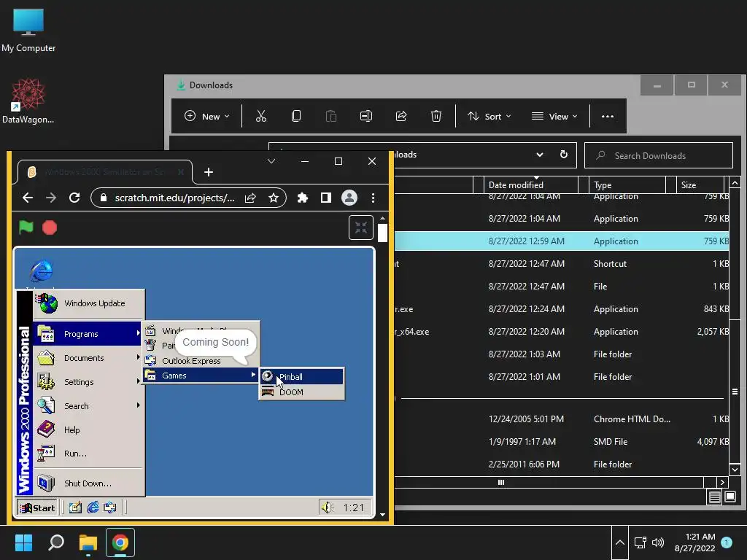Switch to details view icon in Downloads
The image size is (747, 560).
[x=714, y=497]
